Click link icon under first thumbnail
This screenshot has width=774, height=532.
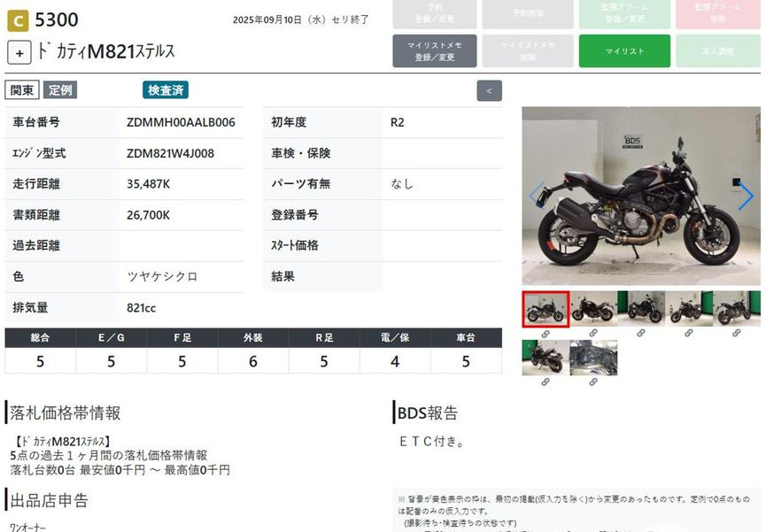(546, 334)
